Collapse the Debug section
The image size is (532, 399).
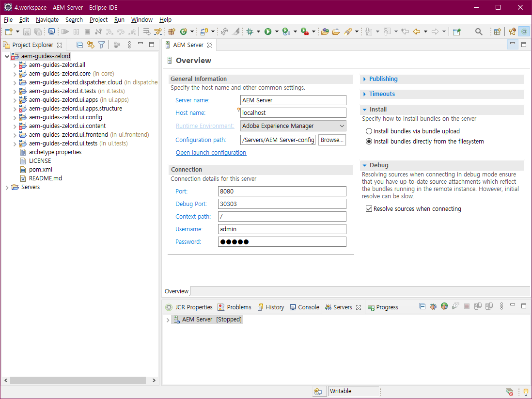(365, 165)
